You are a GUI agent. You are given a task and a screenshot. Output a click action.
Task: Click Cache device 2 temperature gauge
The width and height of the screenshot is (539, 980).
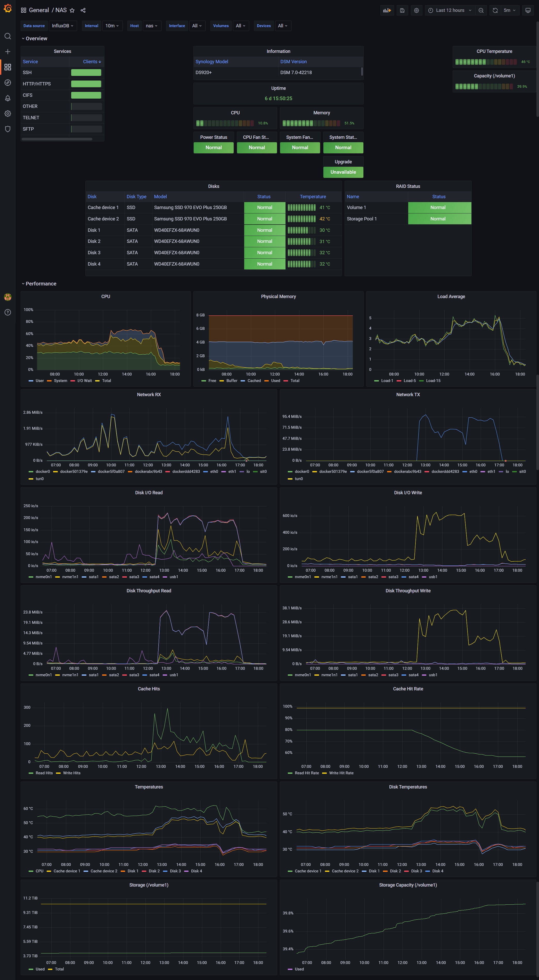[302, 219]
